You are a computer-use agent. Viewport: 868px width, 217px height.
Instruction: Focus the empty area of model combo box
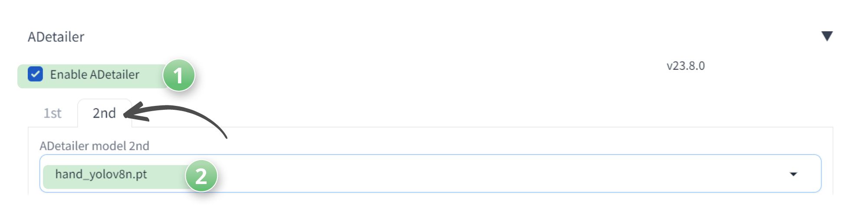coord(499,174)
